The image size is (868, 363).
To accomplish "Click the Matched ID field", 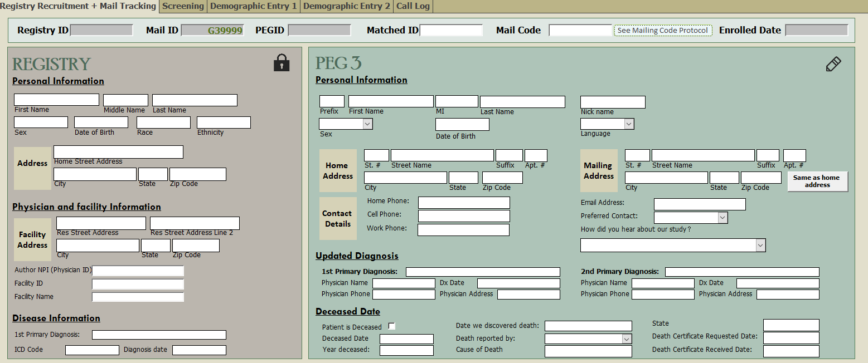I will 451,31.
